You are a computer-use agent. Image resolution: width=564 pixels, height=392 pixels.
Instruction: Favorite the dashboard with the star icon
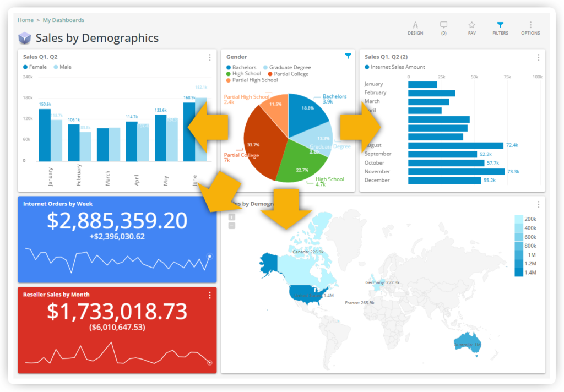471,28
